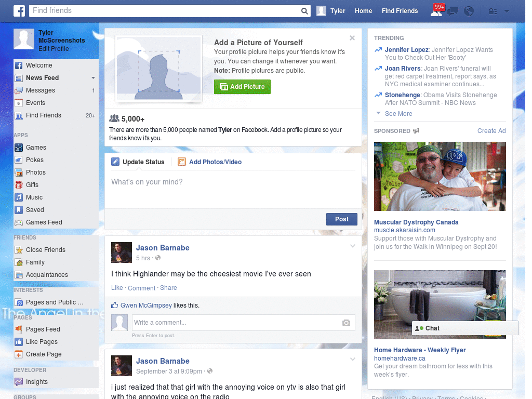Click the Pokes icon
Image resolution: width=532 pixels, height=399 pixels.
pyautogui.click(x=19, y=160)
